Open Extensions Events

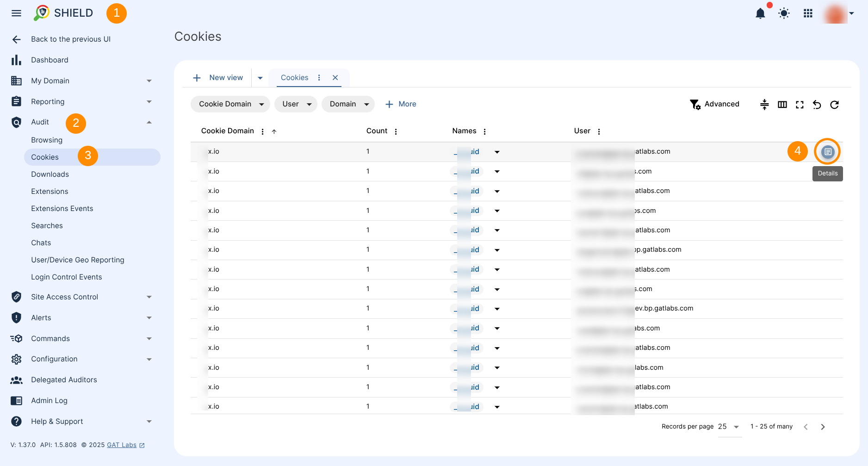coord(62,209)
